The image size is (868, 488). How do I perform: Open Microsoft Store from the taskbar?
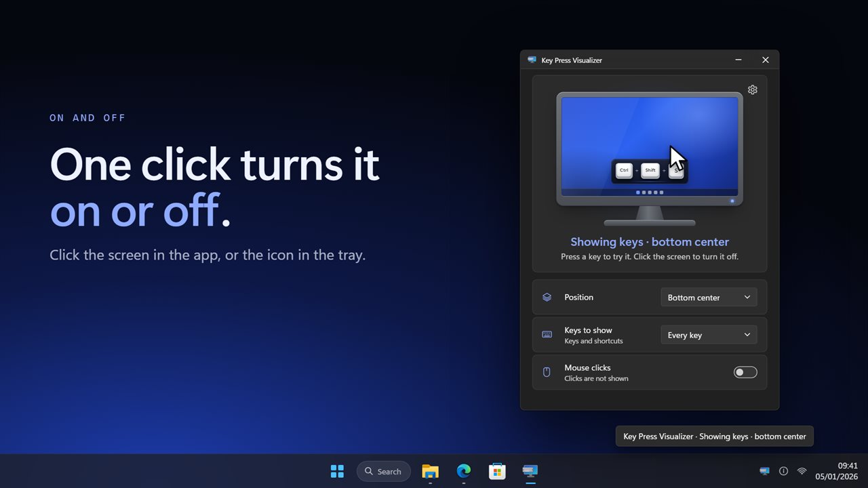click(497, 471)
